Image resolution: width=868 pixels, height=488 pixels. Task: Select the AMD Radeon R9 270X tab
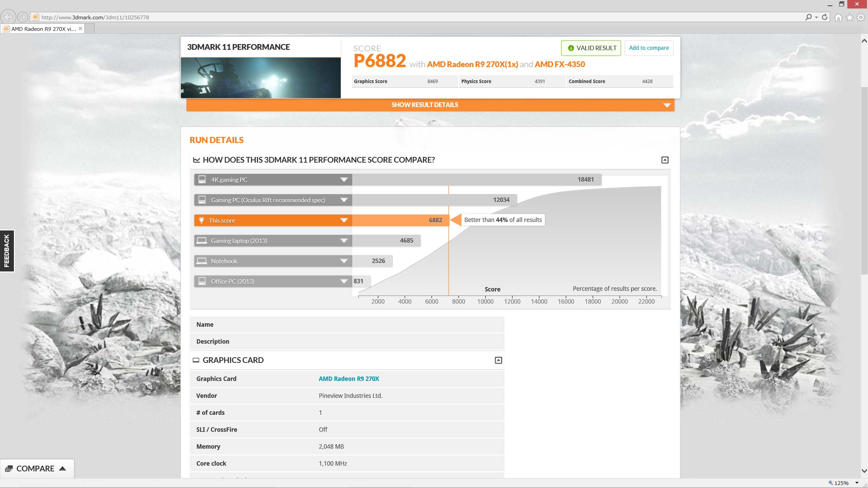point(43,29)
